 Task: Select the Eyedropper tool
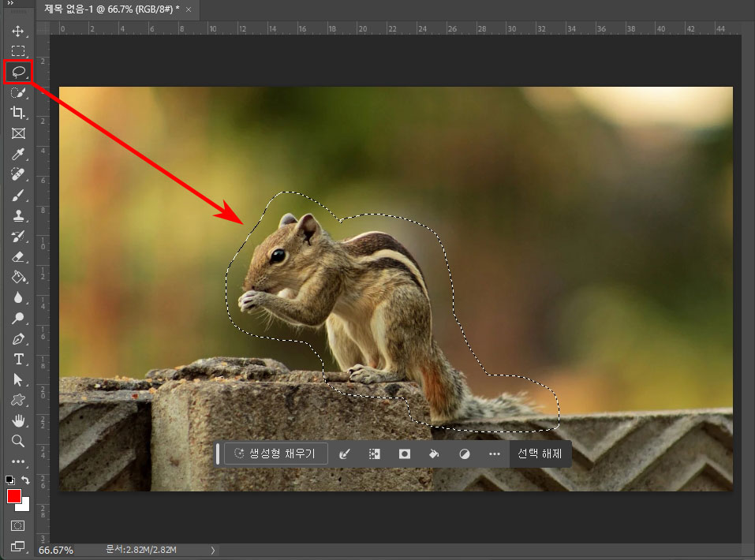(18, 154)
